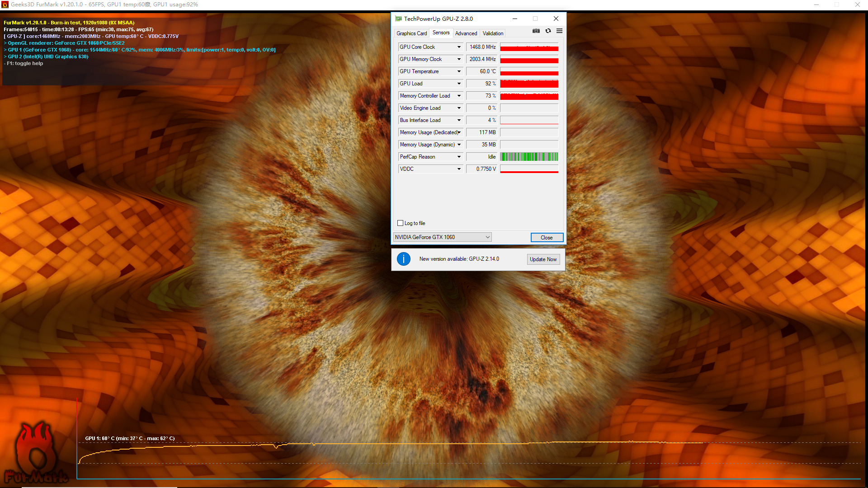Image resolution: width=868 pixels, height=488 pixels.
Task: Open the GPU Temperature sensor dropdown
Action: click(x=459, y=71)
